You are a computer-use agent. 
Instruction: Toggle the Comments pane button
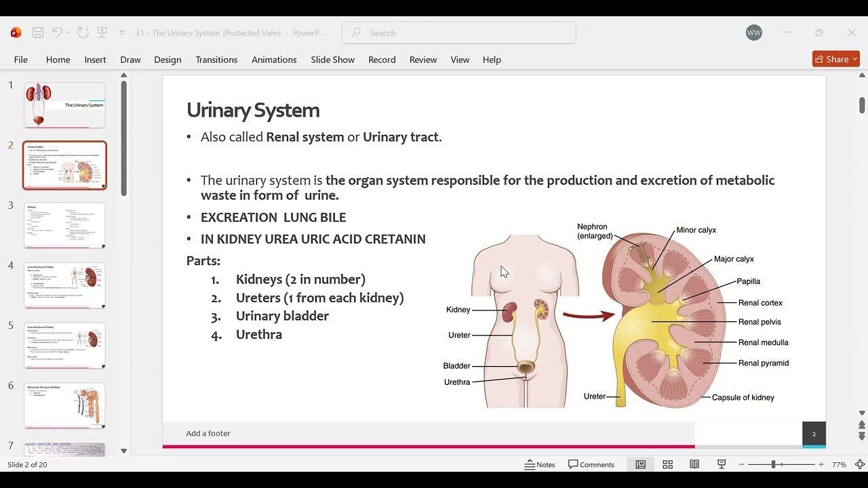point(591,464)
